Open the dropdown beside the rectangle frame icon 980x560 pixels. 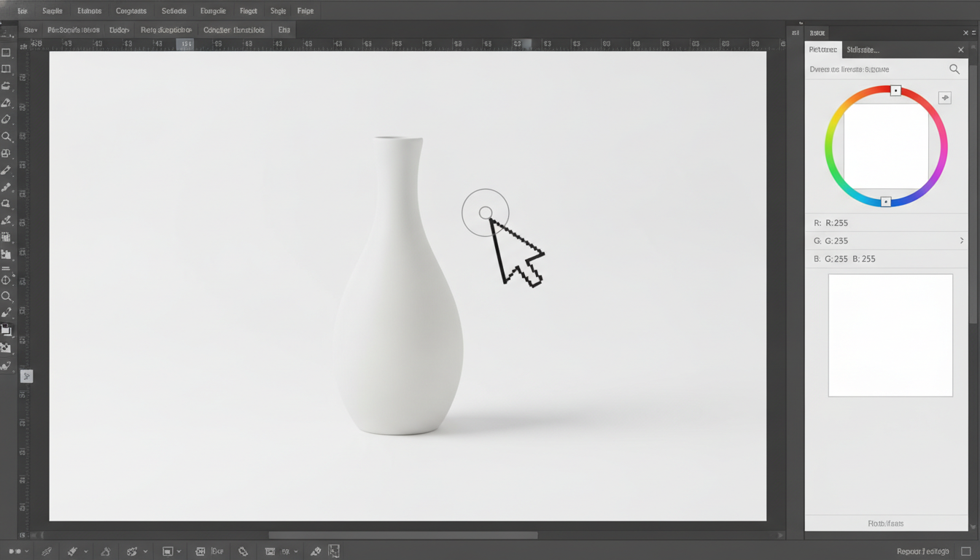point(180,552)
